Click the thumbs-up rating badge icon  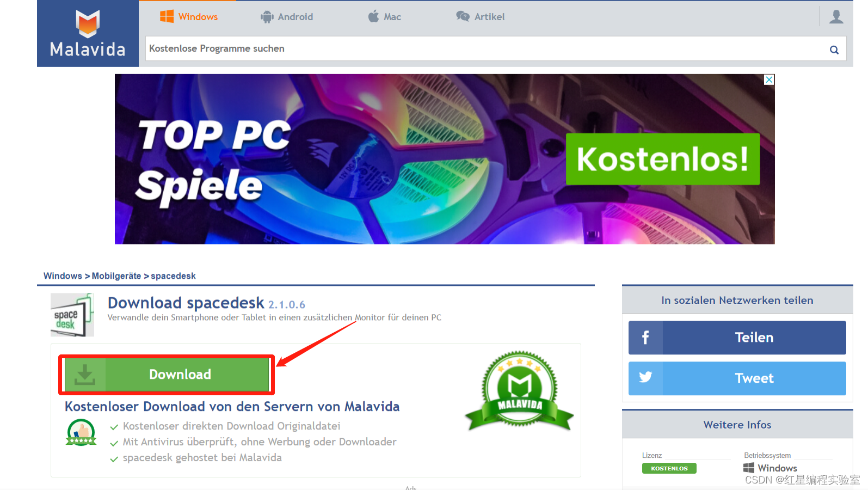(x=81, y=432)
